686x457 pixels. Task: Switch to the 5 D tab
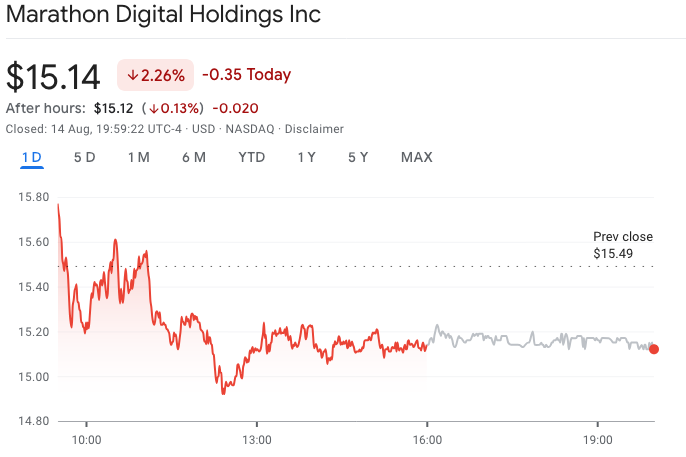[x=85, y=157]
